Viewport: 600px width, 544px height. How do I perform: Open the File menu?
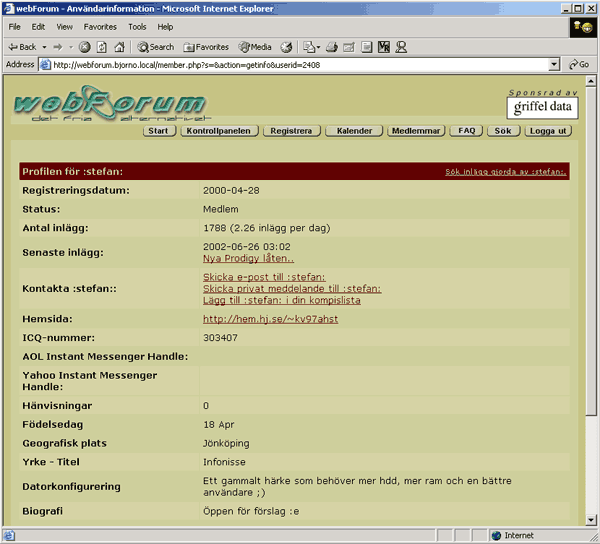click(15, 27)
